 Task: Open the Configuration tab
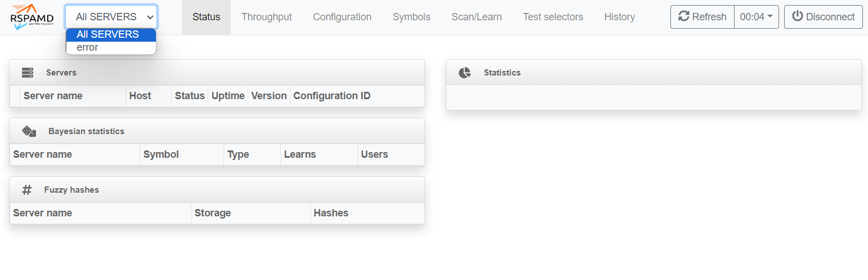point(342,17)
